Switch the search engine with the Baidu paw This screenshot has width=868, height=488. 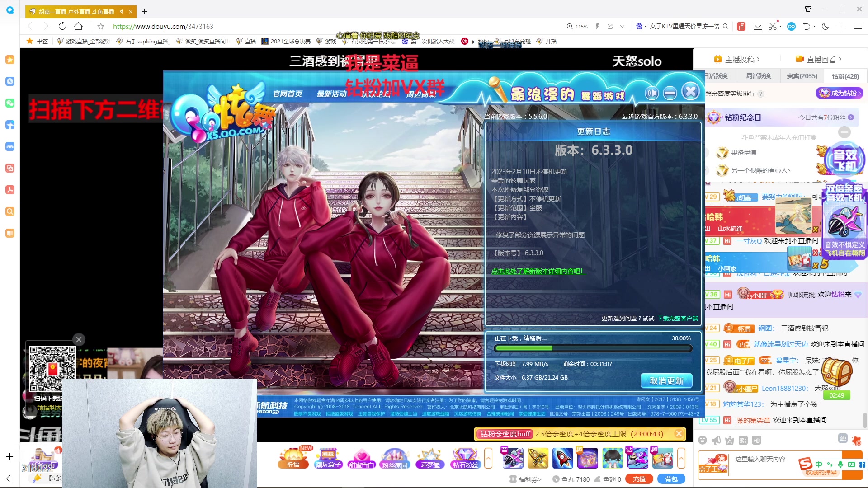point(639,26)
